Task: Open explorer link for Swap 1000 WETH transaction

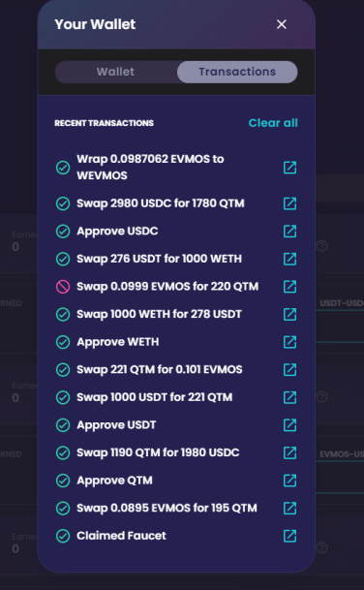Action: coord(289,314)
